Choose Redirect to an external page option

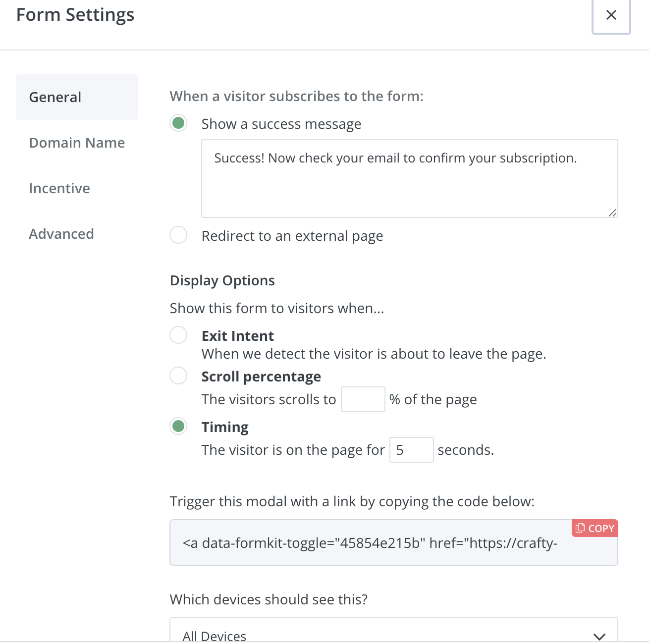click(178, 235)
